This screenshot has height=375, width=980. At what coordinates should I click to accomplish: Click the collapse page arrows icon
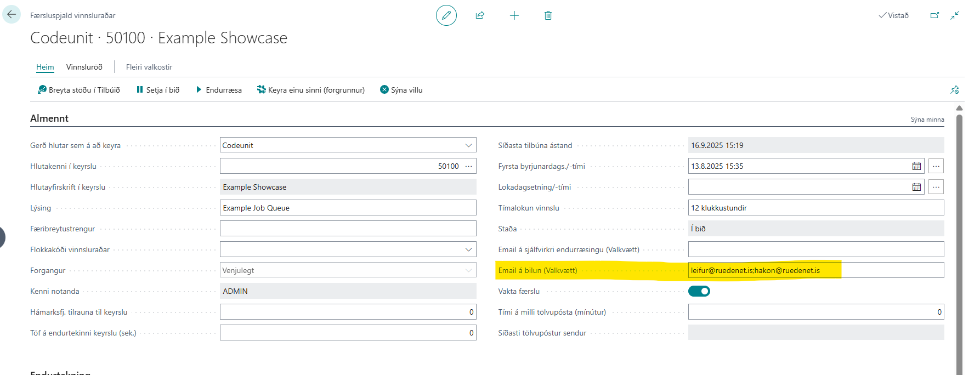click(x=955, y=15)
